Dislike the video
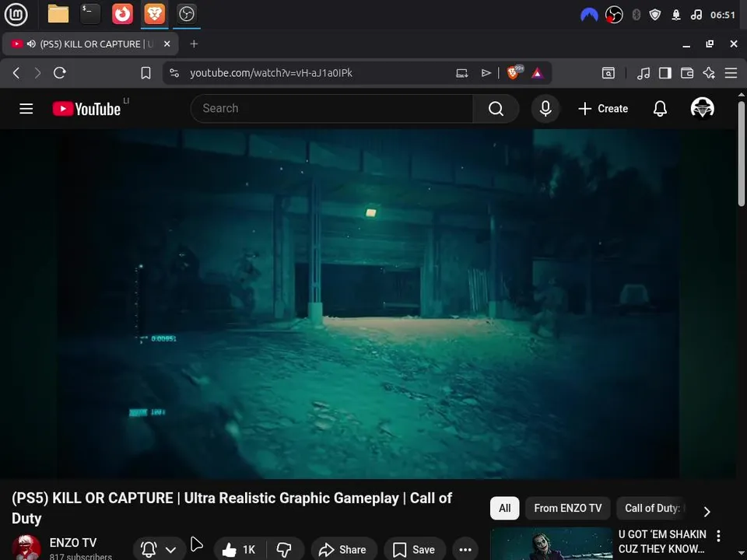Viewport: 747px width, 560px height. coord(285,549)
